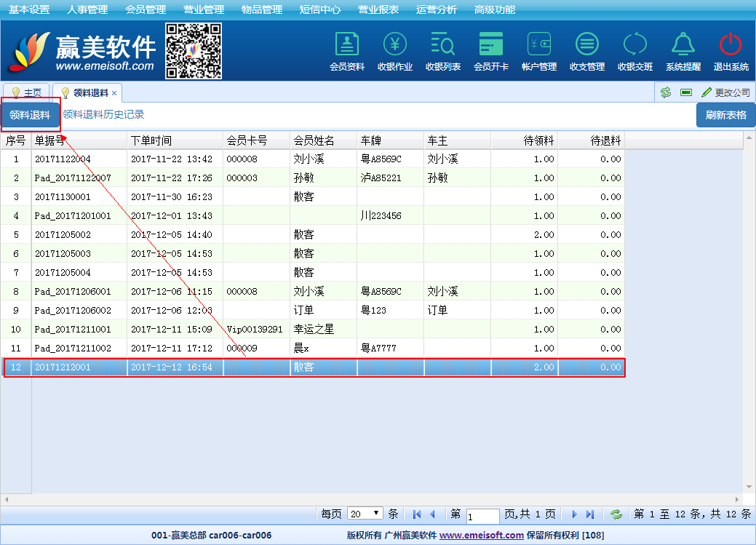Open 收银交班 shift handover icon

pos(635,45)
